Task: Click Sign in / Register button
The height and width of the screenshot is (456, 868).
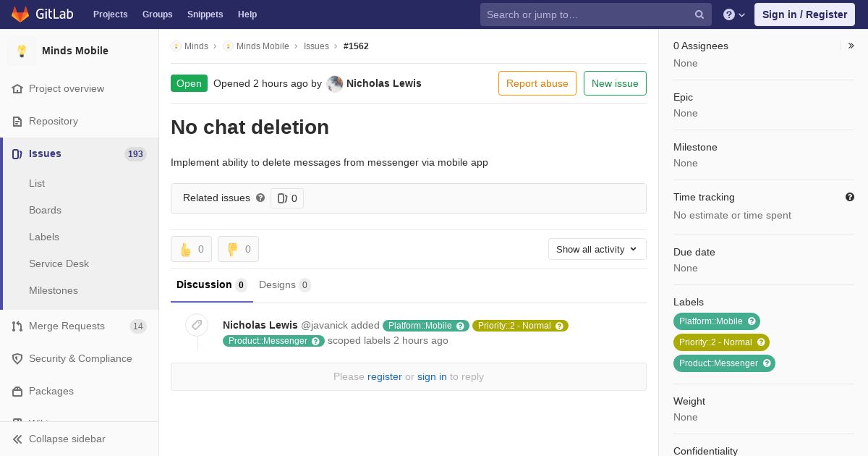Action: [804, 14]
